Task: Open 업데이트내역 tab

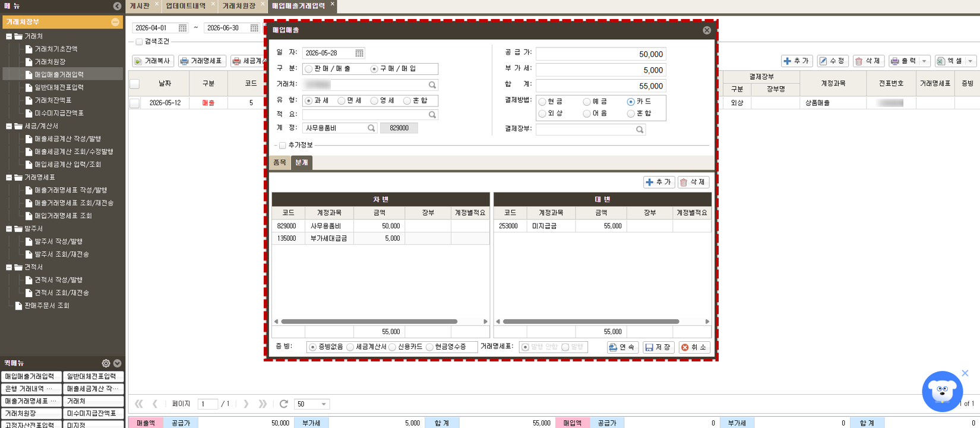Action: (185, 6)
